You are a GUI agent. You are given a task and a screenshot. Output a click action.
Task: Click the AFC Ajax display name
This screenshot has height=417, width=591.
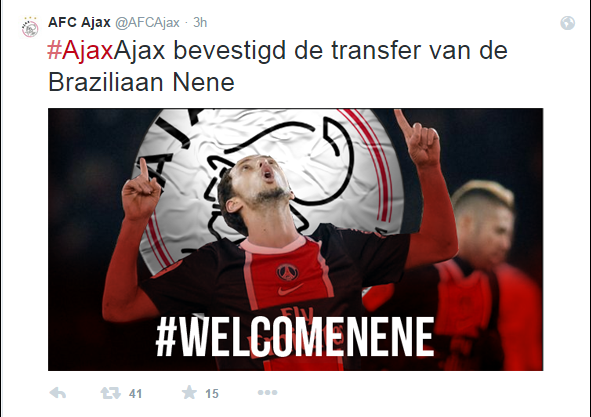(79, 23)
